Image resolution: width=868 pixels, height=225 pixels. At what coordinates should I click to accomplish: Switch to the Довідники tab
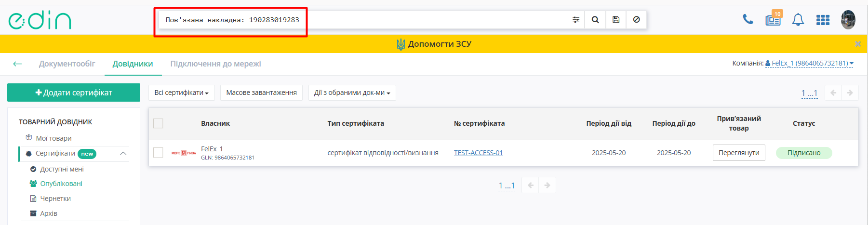pos(133,64)
